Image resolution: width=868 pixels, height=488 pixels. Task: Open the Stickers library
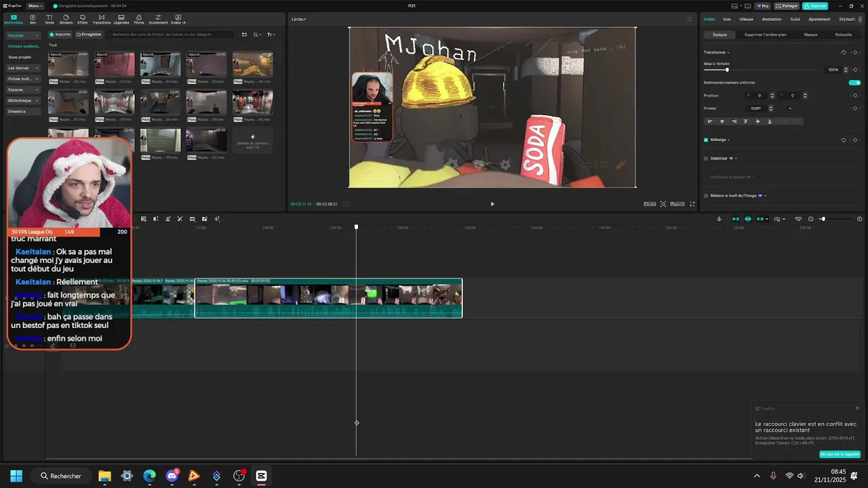[66, 19]
